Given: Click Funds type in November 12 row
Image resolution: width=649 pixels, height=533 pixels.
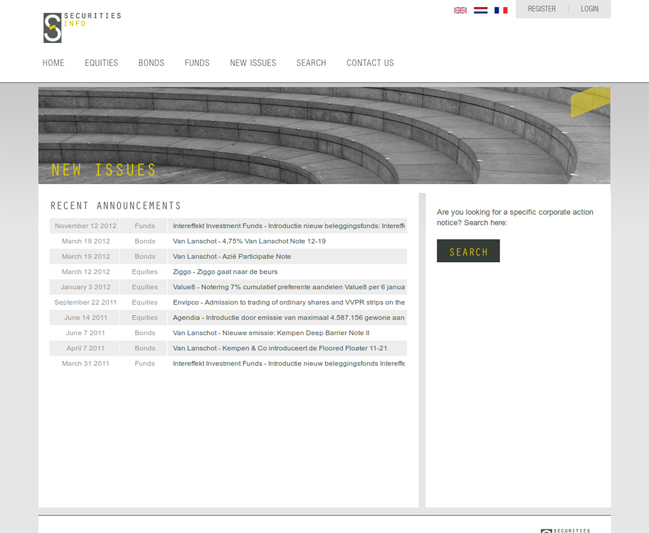Looking at the screenshot, I should coord(145,226).
